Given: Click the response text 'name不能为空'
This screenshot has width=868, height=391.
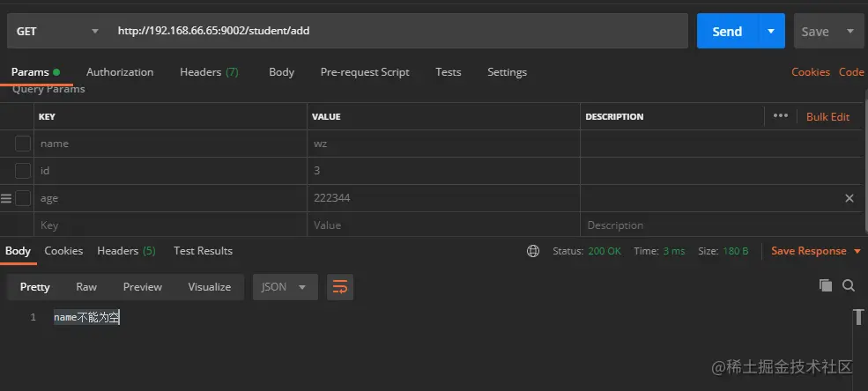Looking at the screenshot, I should coord(86,317).
